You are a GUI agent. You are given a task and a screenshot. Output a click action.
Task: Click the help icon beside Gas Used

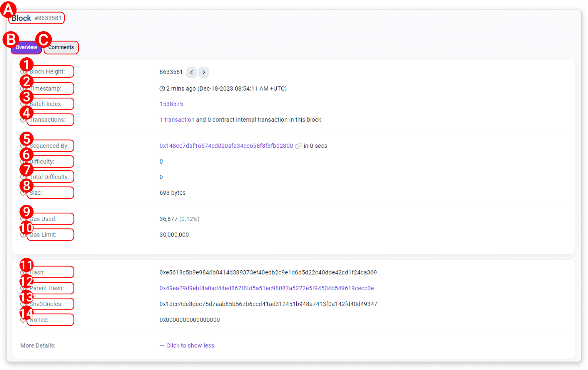click(23, 219)
